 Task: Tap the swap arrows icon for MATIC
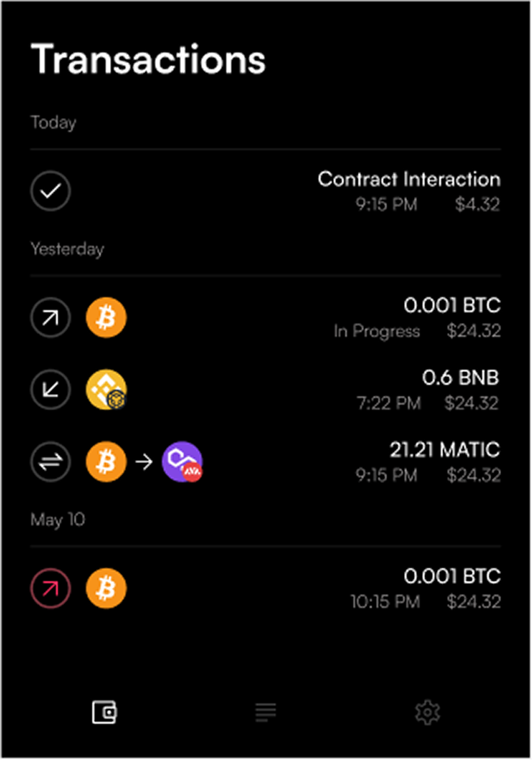(51, 462)
